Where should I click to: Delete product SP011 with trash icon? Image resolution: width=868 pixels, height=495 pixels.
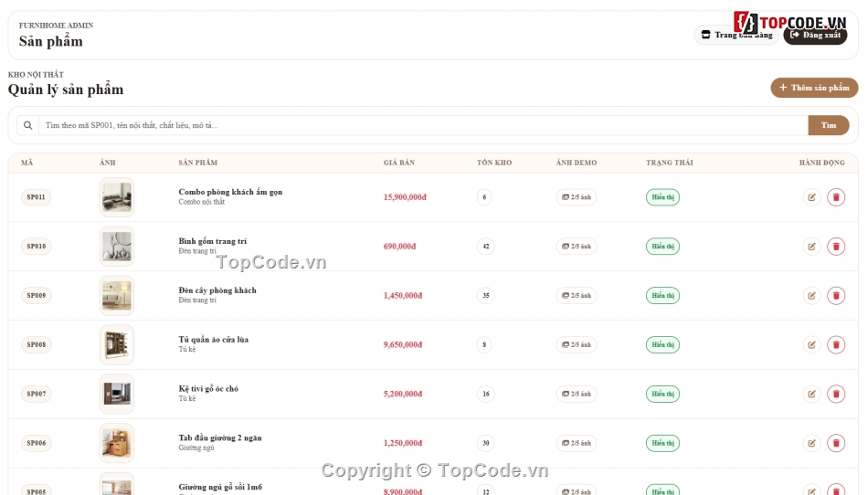pyautogui.click(x=836, y=197)
